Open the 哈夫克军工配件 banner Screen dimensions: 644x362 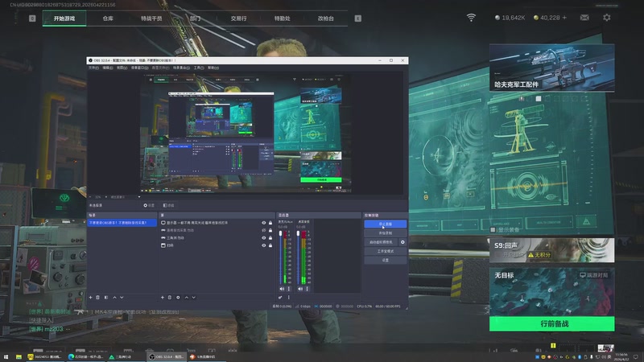pos(552,68)
